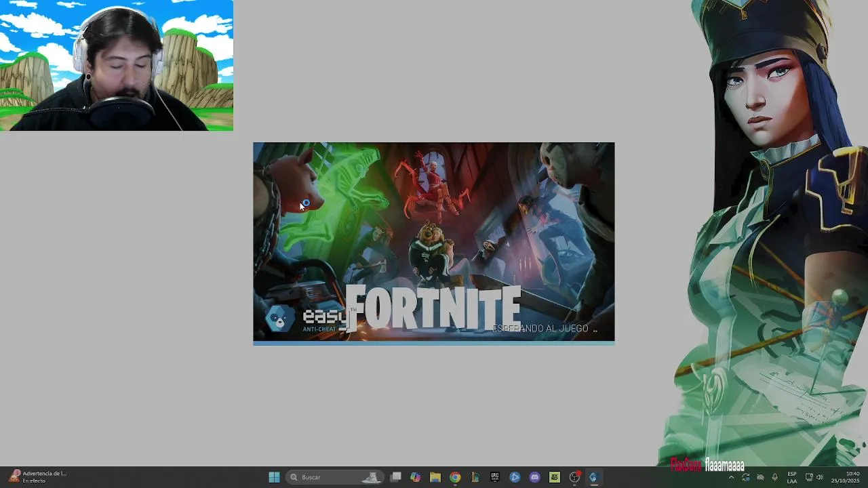Open Epic Games Launcher from the taskbar

pyautogui.click(x=495, y=477)
